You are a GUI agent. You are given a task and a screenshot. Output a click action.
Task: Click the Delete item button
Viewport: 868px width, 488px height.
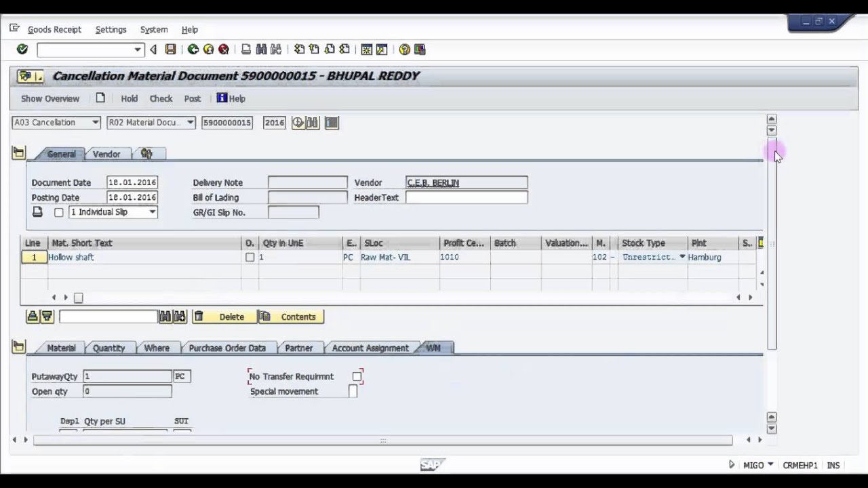223,317
